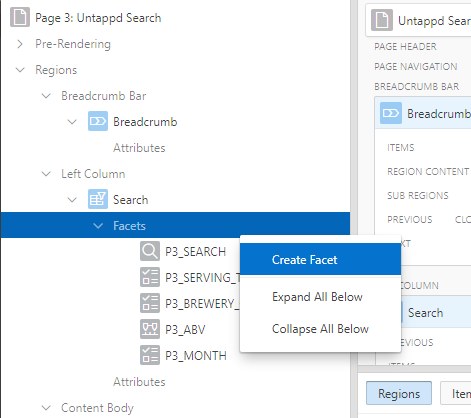Click the Untappd Search page icon in layout
471x418 pixels.
pyautogui.click(x=382, y=20)
